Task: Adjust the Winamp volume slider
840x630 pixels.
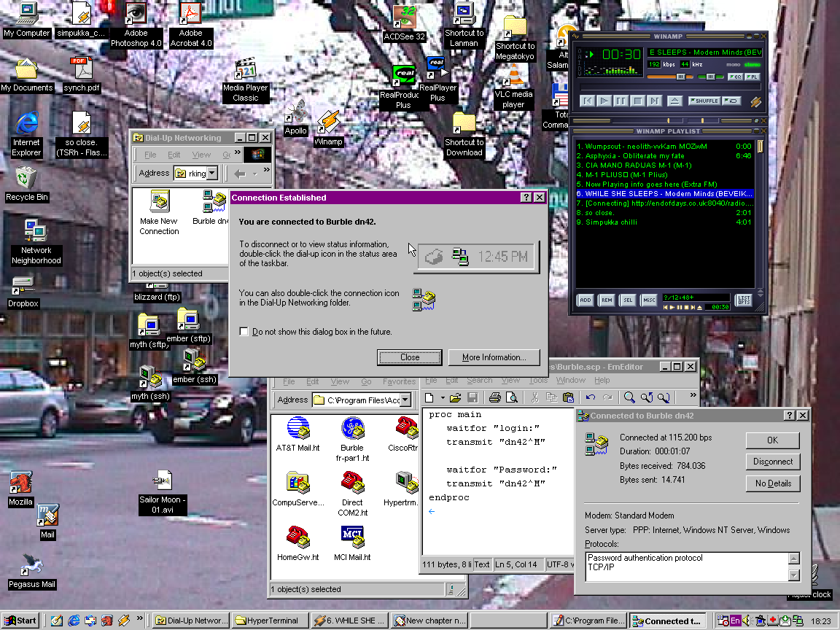Action: pos(680,76)
